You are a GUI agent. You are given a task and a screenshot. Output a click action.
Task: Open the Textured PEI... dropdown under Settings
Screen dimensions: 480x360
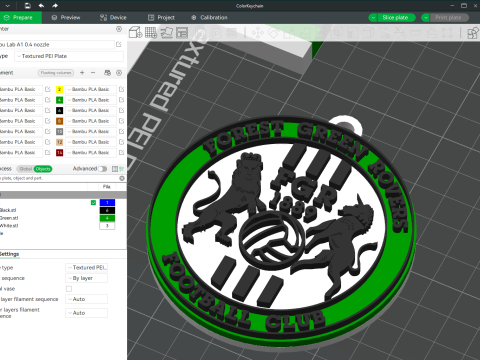[x=87, y=267]
